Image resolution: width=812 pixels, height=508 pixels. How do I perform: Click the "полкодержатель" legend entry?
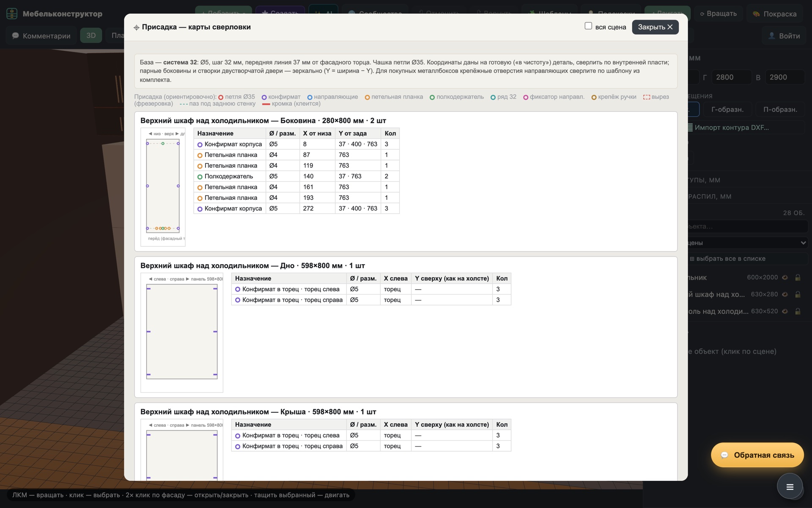pyautogui.click(x=457, y=97)
